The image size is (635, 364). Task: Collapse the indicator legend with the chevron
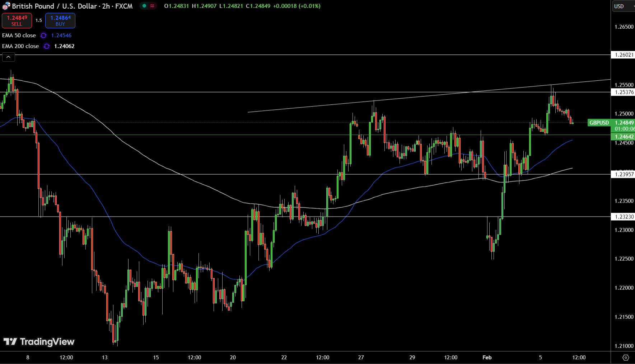click(9, 57)
